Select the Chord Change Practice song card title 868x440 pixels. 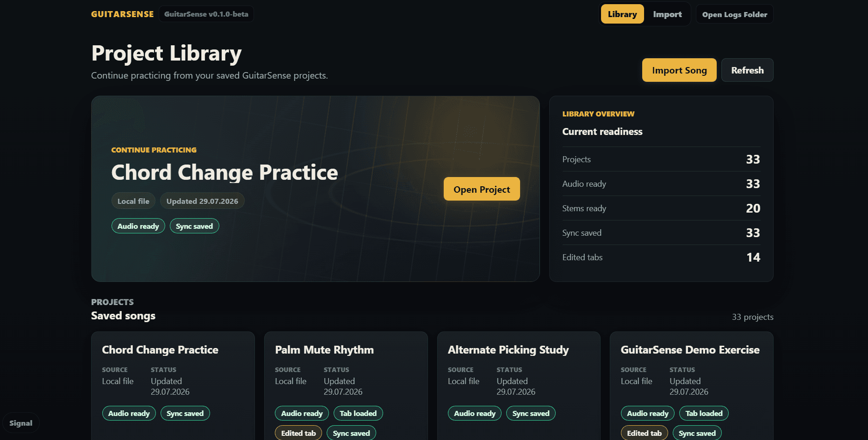[x=160, y=350]
